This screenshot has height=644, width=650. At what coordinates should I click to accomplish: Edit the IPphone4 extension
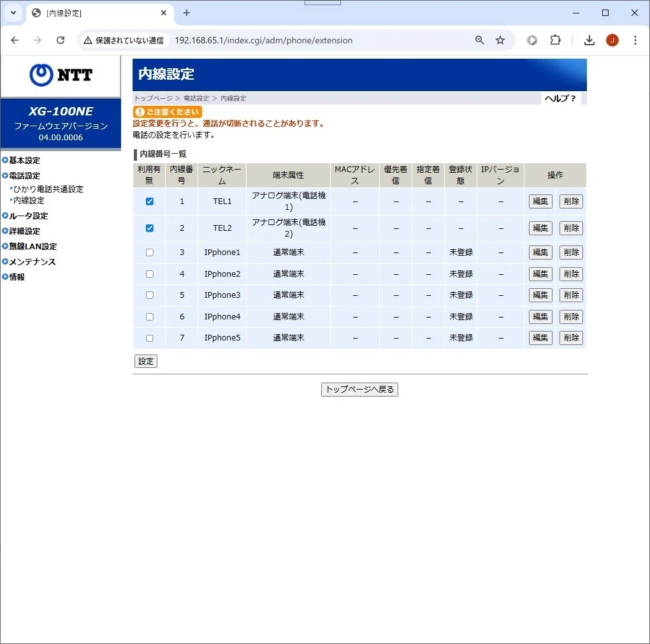pyautogui.click(x=540, y=317)
